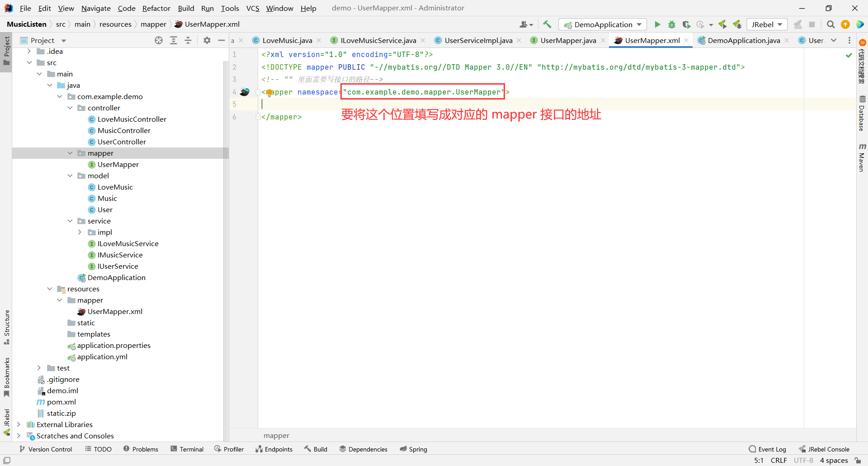Viewport: 868px width, 466px height.
Task: Open the user account icon menu
Action: [526, 24]
